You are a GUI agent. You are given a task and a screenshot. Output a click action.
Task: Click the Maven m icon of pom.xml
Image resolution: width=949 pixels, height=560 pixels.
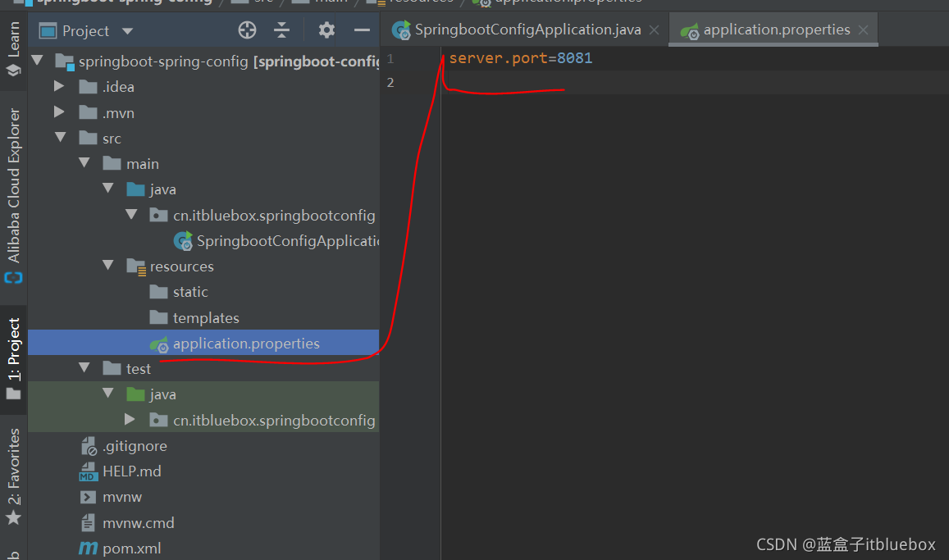pos(88,548)
